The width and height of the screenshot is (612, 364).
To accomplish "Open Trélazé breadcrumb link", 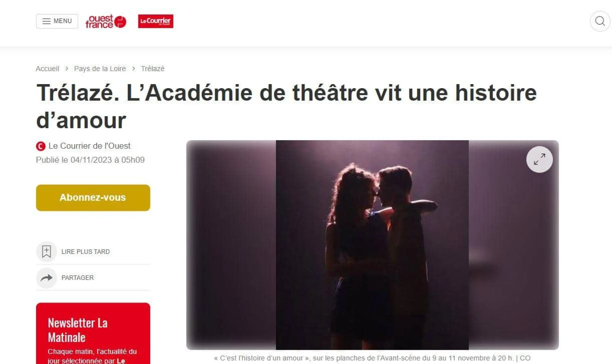I will (x=153, y=69).
